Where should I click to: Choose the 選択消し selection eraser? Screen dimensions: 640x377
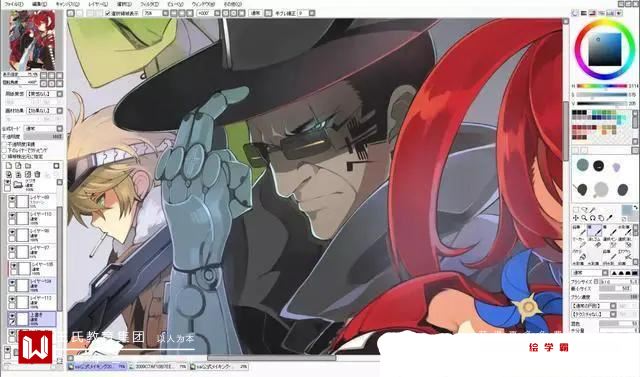[624, 244]
